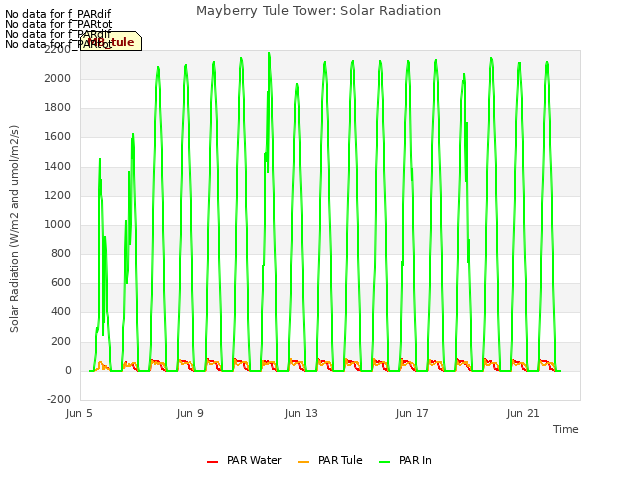The height and width of the screenshot is (480, 640).
Task: Click the 1000 y-axis tick label
Action: click(x=58, y=224)
